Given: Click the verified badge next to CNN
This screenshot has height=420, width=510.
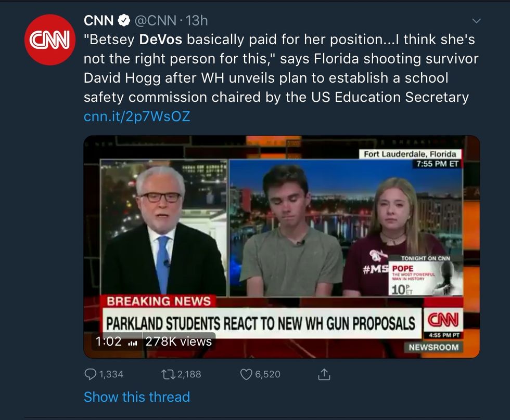Looking at the screenshot, I should (x=124, y=21).
